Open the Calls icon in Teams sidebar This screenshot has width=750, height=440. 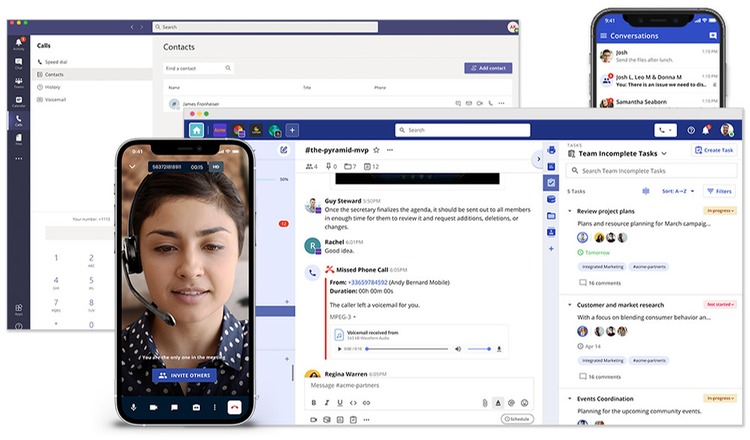click(x=18, y=120)
